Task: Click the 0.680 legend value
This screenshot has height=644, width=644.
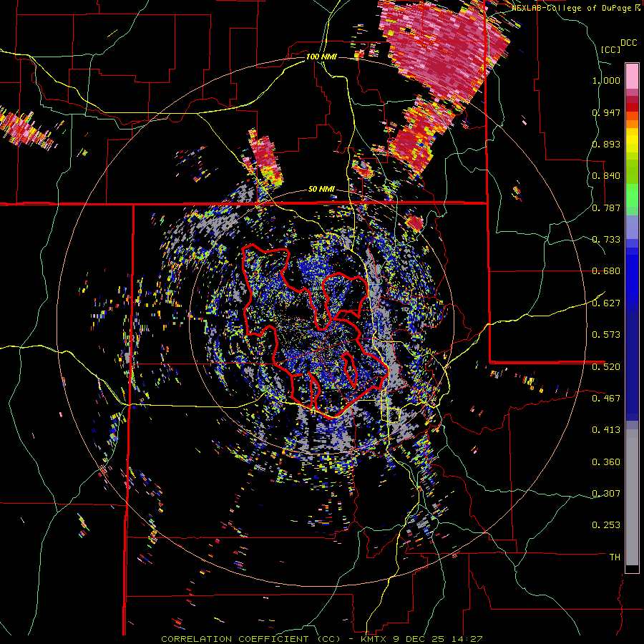Action: click(x=606, y=271)
